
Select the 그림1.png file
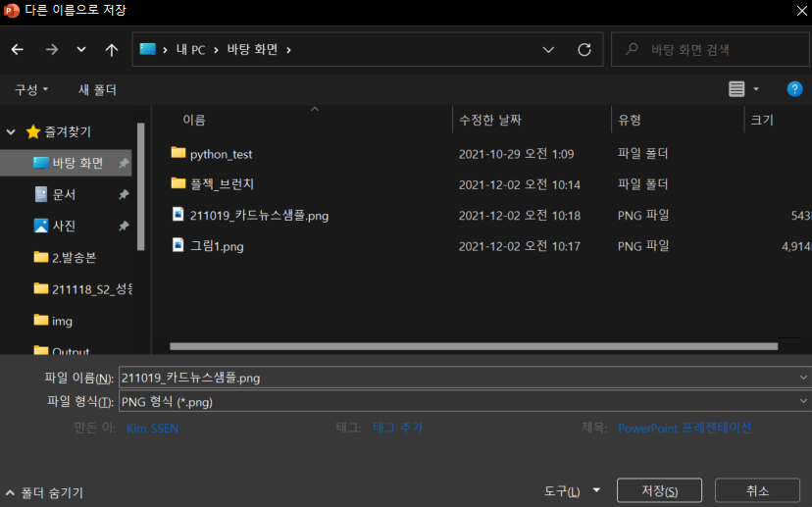[x=217, y=246]
